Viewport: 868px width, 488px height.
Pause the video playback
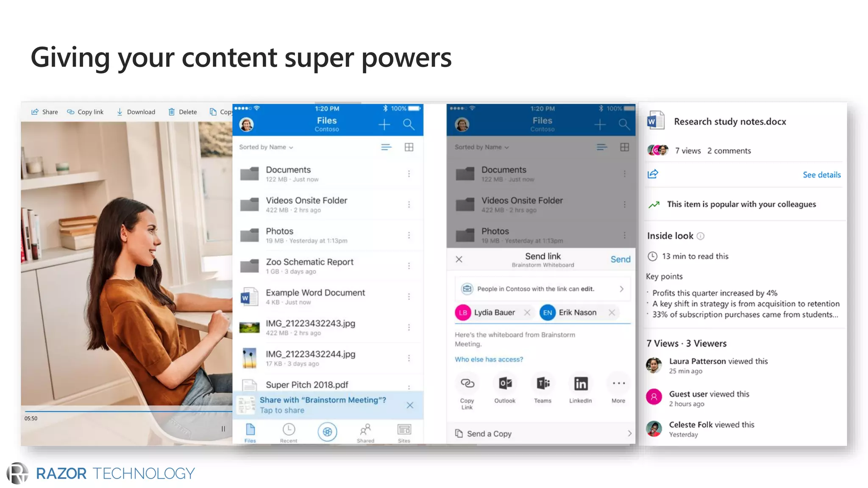pos(223,429)
